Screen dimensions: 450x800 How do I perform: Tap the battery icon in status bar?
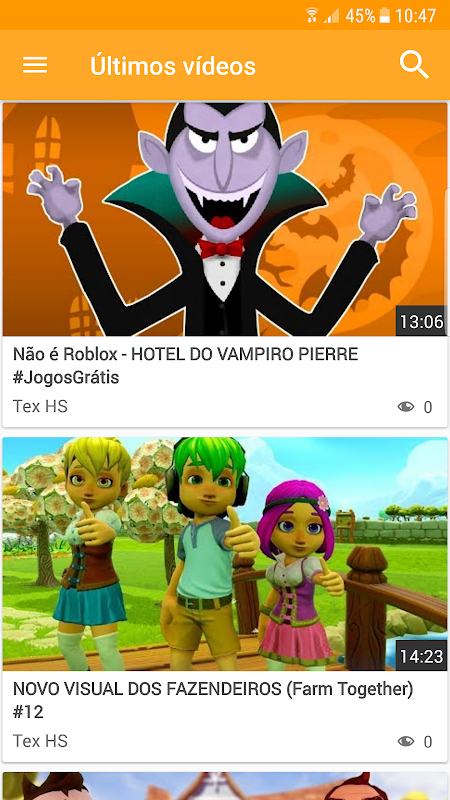coord(385,15)
